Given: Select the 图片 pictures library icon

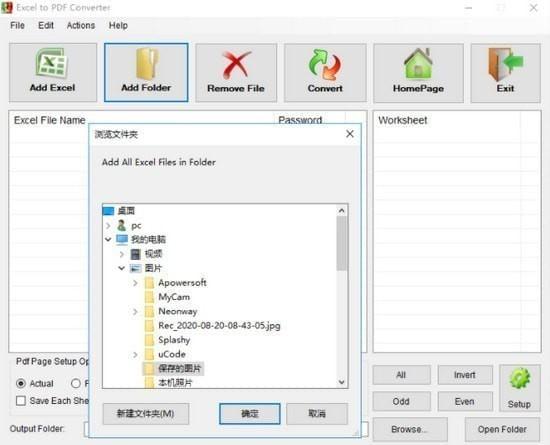Looking at the screenshot, I should tap(135, 269).
